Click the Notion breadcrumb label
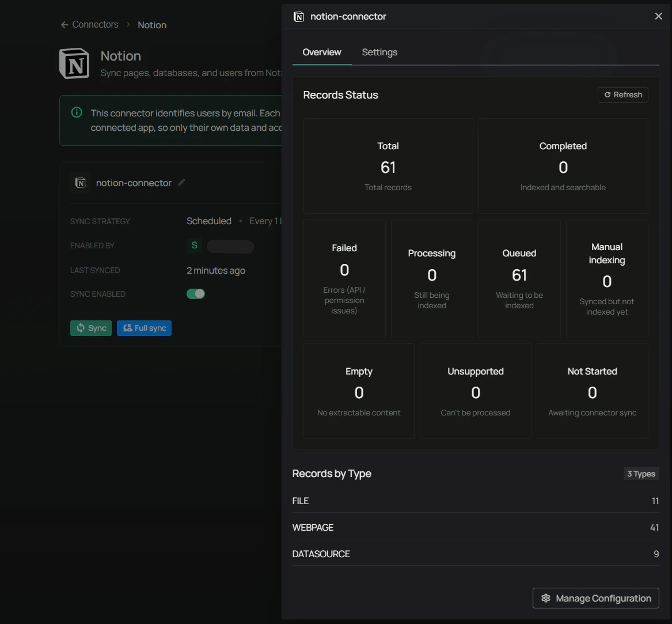Viewport: 672px width, 624px height. point(152,25)
